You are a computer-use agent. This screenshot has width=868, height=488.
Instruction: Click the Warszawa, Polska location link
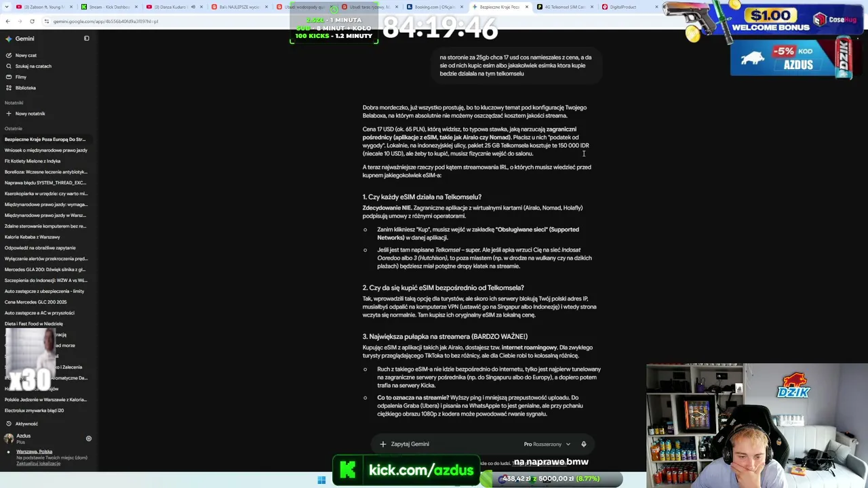(34, 451)
